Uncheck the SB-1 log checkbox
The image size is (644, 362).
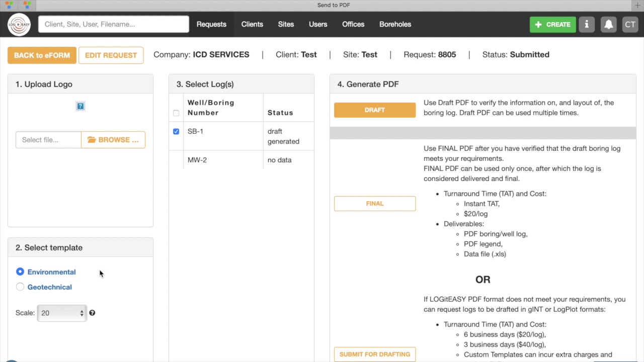[x=176, y=131]
